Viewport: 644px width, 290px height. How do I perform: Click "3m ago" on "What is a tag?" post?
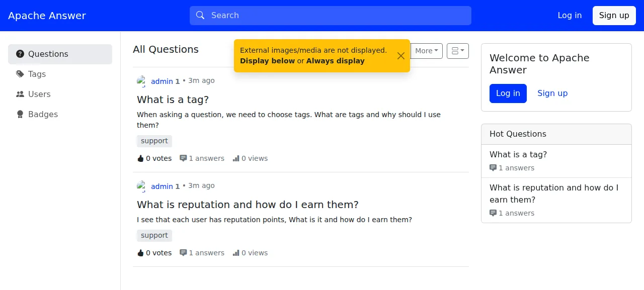(x=201, y=81)
